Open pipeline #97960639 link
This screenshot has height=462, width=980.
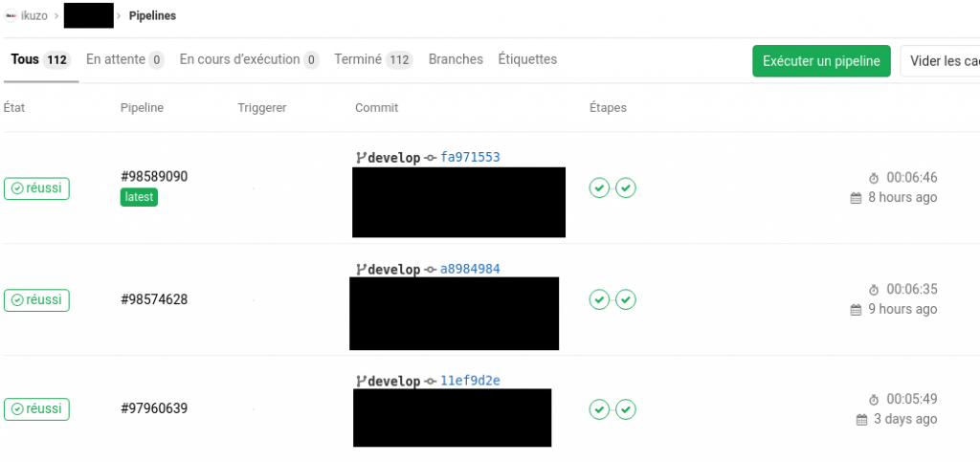tap(154, 409)
